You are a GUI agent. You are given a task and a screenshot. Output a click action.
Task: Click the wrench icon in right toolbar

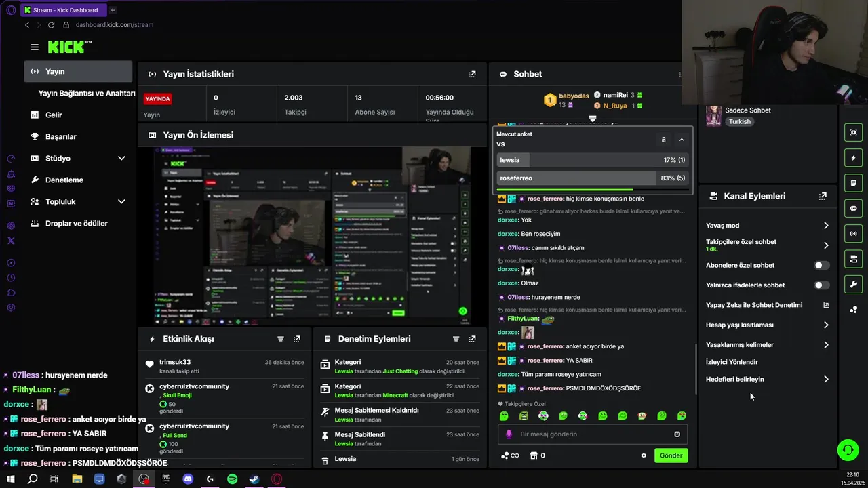pyautogui.click(x=854, y=284)
